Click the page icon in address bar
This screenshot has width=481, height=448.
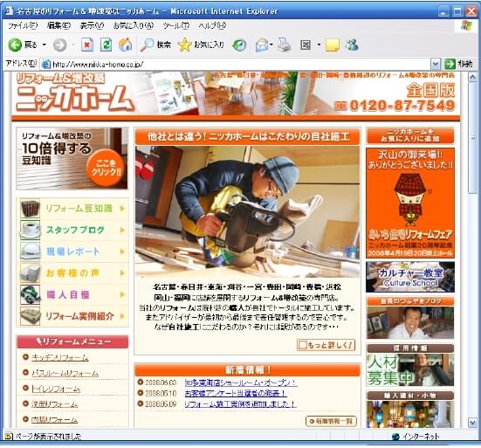pyautogui.click(x=45, y=64)
